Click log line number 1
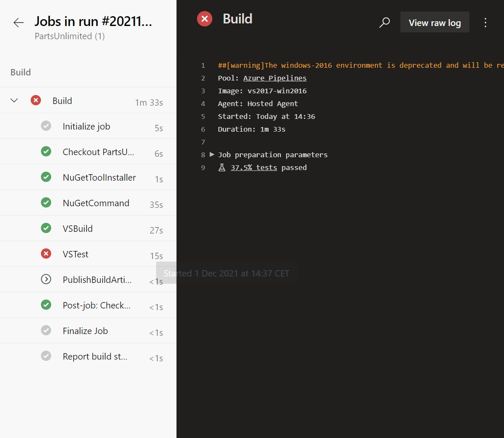504x438 pixels. [x=203, y=66]
